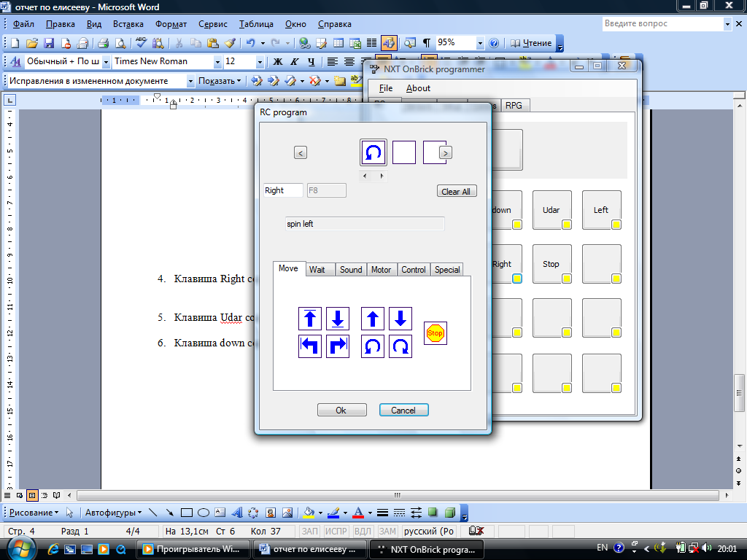The width and height of the screenshot is (747, 560).
Task: Click the Ok button in RC program
Action: tap(341, 410)
